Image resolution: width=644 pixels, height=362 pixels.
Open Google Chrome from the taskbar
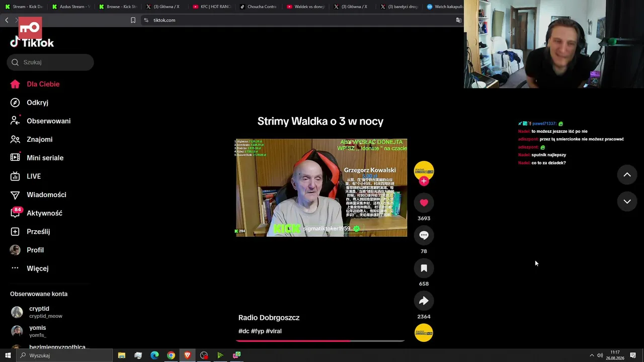pyautogui.click(x=171, y=355)
